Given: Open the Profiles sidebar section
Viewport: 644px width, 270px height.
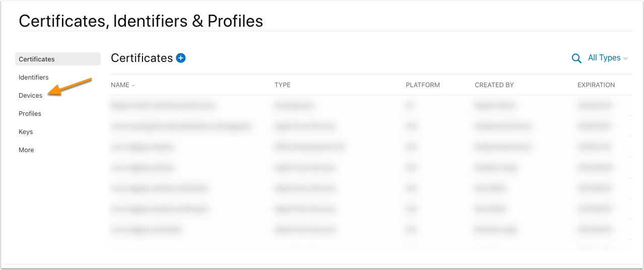Looking at the screenshot, I should (30, 113).
